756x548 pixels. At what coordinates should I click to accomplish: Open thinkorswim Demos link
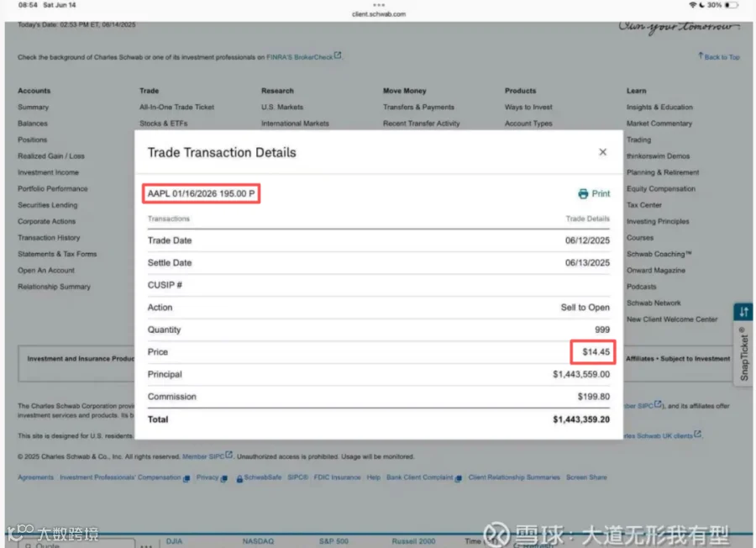[x=658, y=156]
